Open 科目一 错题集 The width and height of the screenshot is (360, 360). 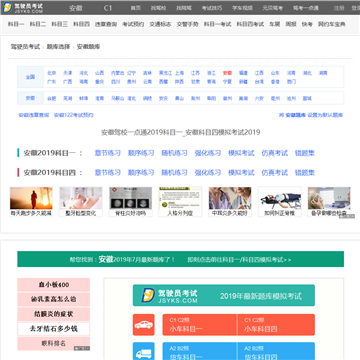click(x=305, y=153)
